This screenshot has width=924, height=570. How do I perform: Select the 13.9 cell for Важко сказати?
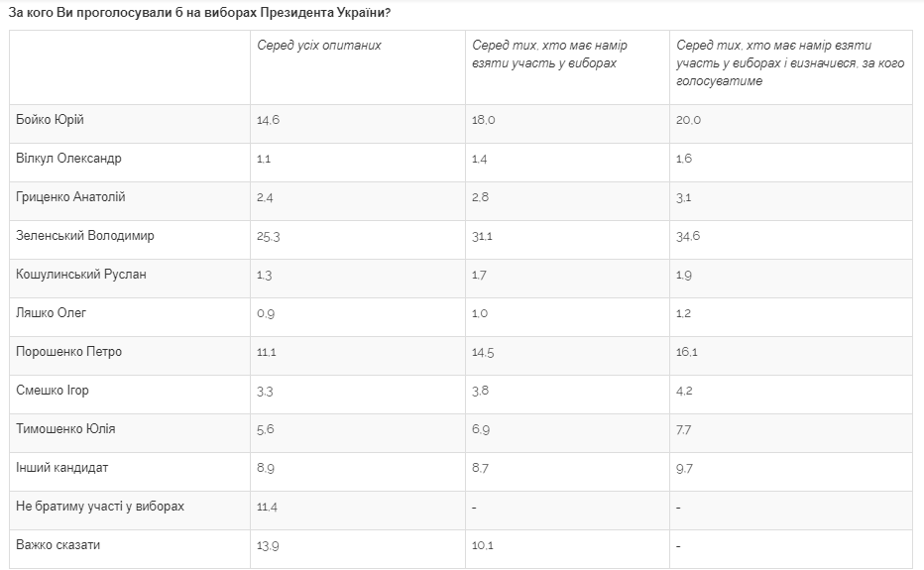(x=268, y=545)
